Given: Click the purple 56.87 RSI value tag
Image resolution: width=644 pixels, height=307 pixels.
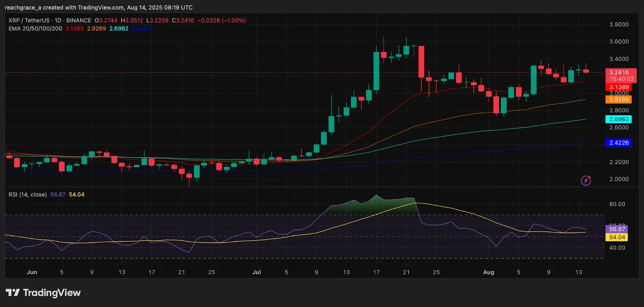Looking at the screenshot, I should (x=617, y=229).
